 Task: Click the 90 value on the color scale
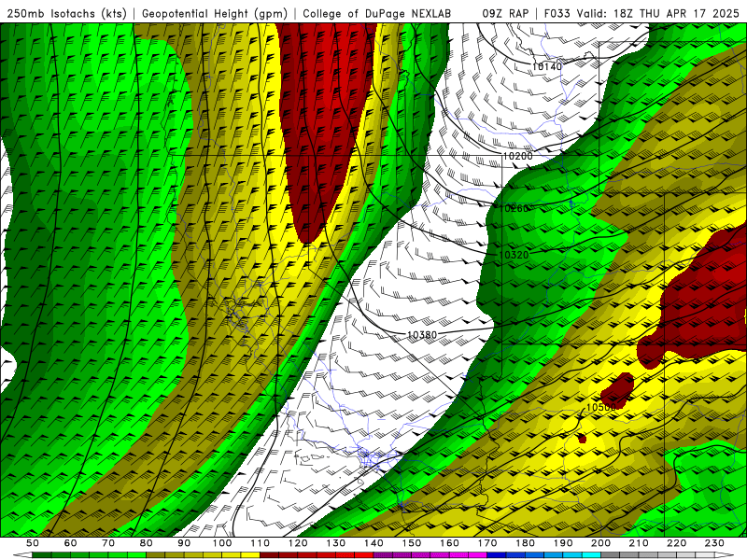[184, 543]
